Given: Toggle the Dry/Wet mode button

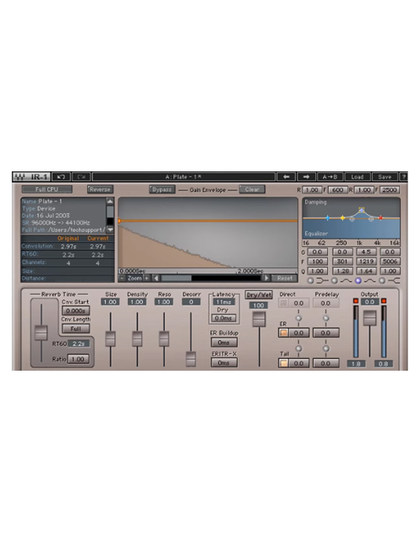Looking at the screenshot, I should [259, 295].
